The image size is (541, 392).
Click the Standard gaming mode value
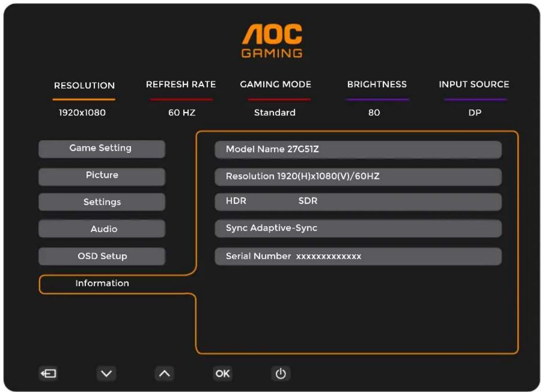click(x=275, y=113)
